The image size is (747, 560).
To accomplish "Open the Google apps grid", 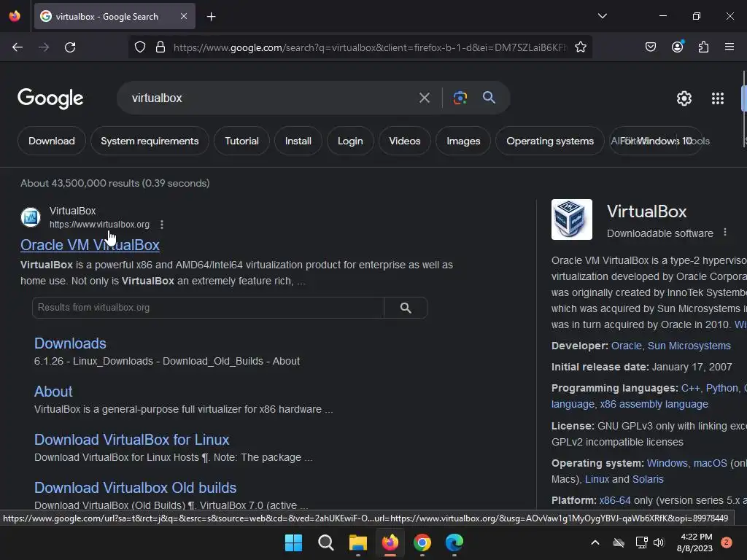I will click(718, 98).
